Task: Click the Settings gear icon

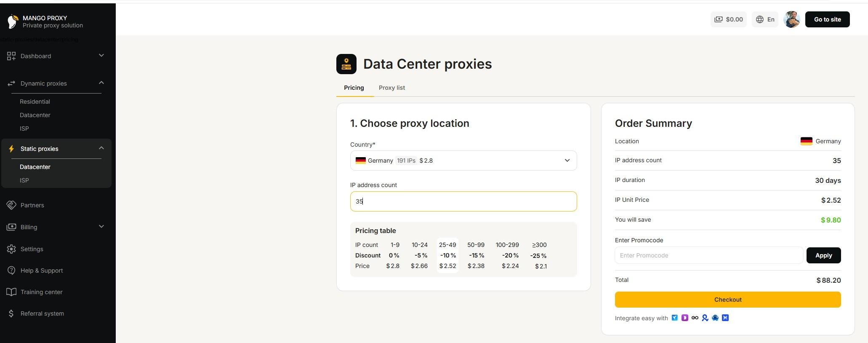Action: coord(11,249)
